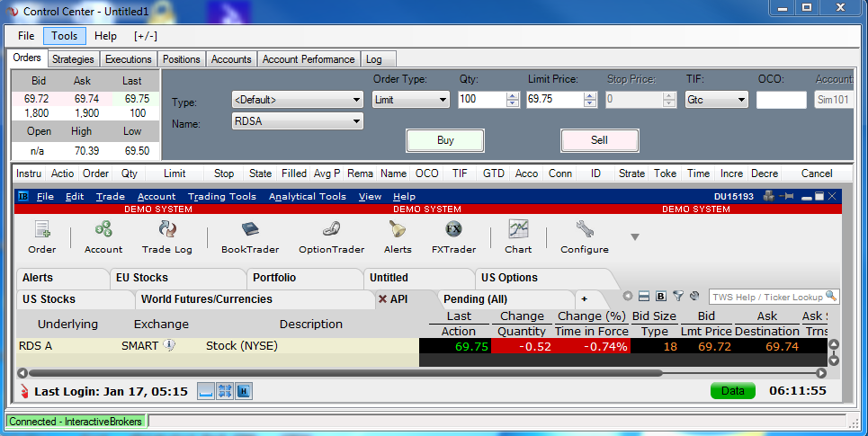Open the File menu in Control Center
Image resolution: width=868 pixels, height=436 pixels.
click(x=26, y=36)
